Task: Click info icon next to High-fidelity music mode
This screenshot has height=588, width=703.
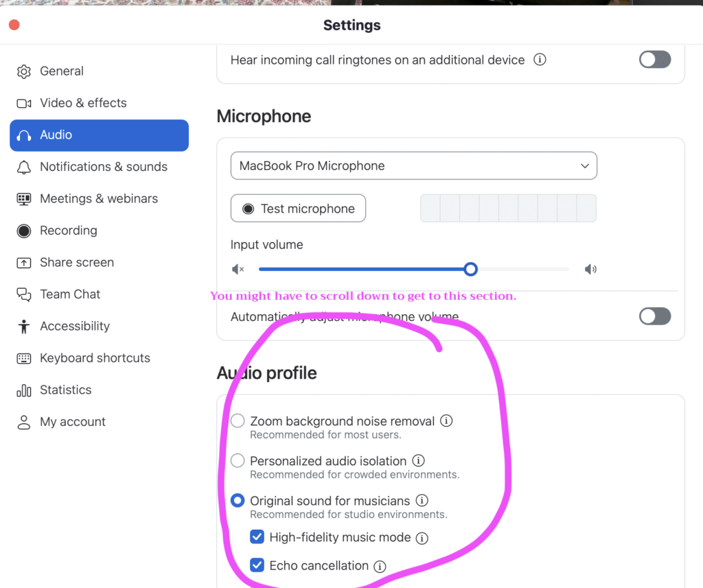Action: click(422, 538)
